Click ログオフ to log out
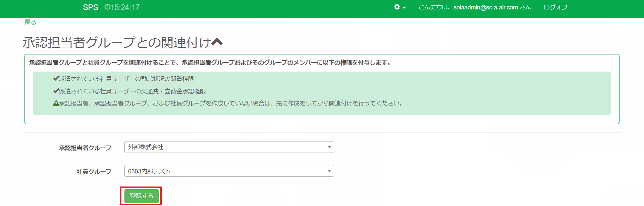The image size is (644, 206). 555,7
